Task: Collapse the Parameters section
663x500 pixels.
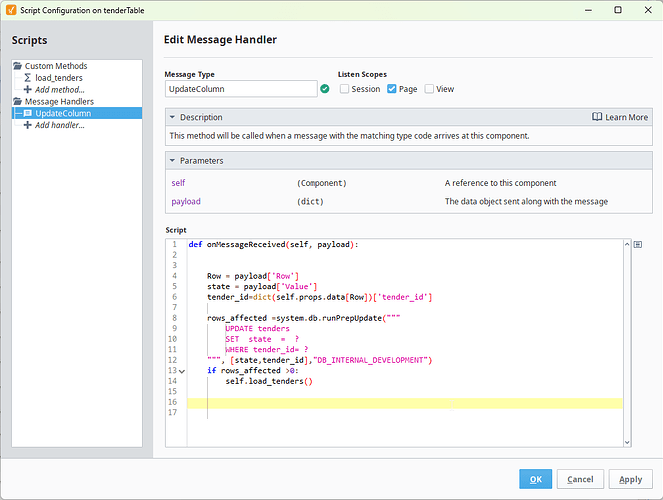Action: point(172,161)
